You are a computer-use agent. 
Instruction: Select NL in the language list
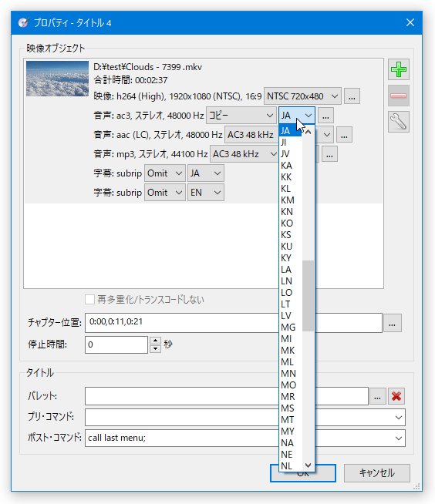pos(291,466)
